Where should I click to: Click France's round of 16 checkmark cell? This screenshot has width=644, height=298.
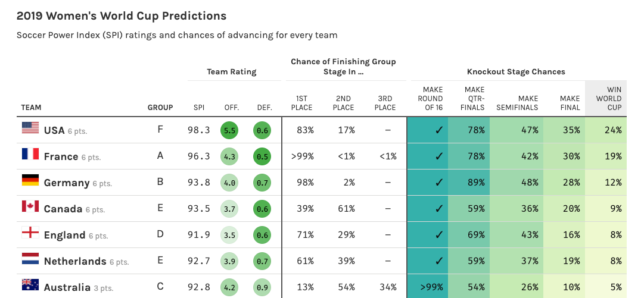(x=428, y=156)
